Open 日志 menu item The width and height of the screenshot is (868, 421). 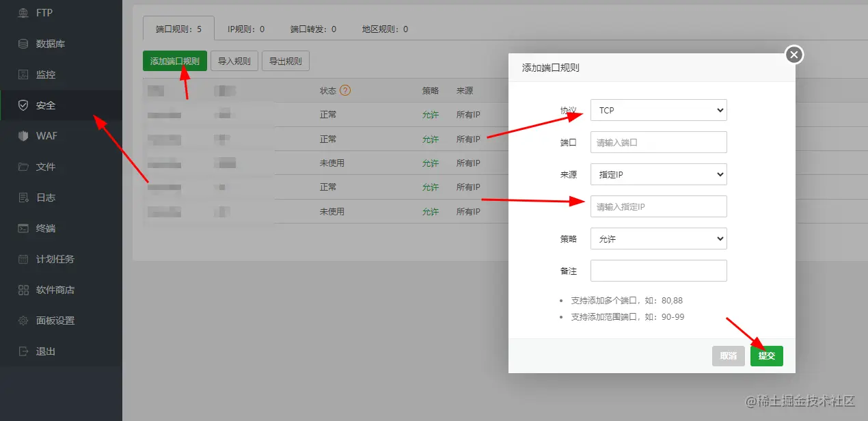click(46, 198)
